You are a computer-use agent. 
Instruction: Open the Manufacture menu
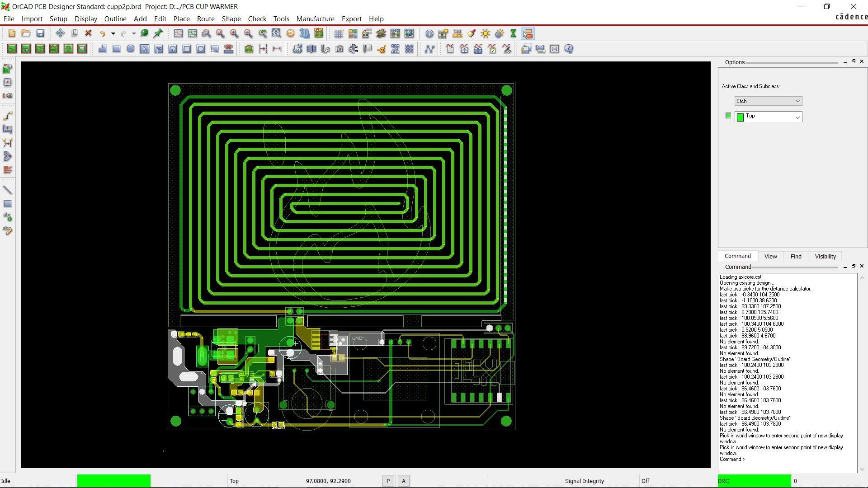coord(316,19)
